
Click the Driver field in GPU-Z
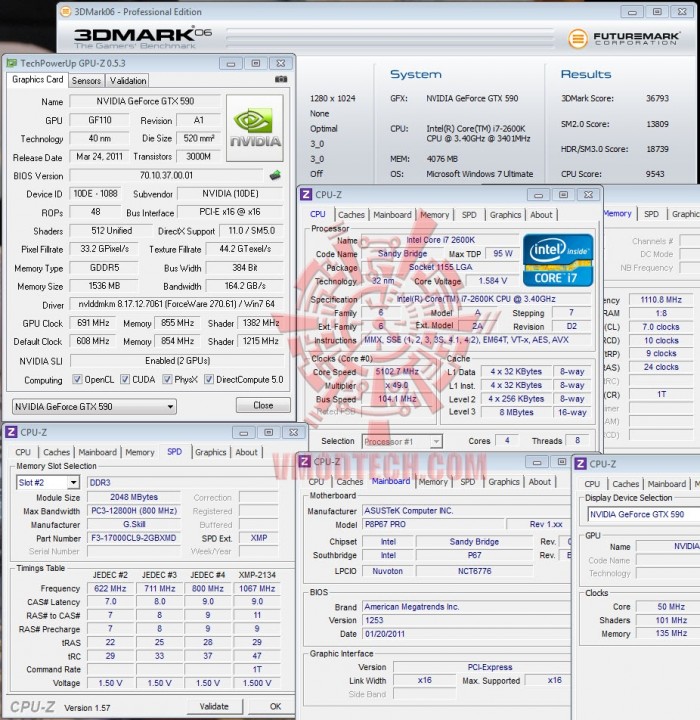pos(176,304)
